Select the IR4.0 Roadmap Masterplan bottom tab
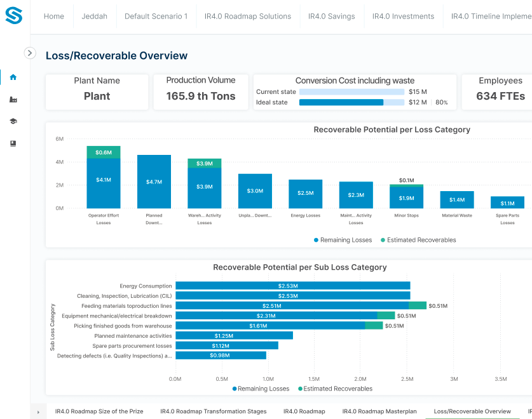The height and width of the screenshot is (419, 532). pyautogui.click(x=379, y=411)
